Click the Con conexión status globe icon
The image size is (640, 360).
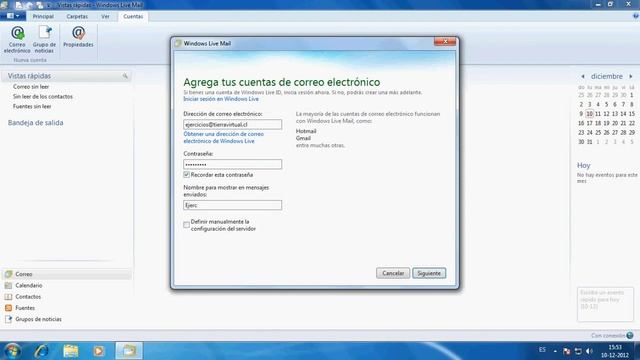click(x=630, y=336)
